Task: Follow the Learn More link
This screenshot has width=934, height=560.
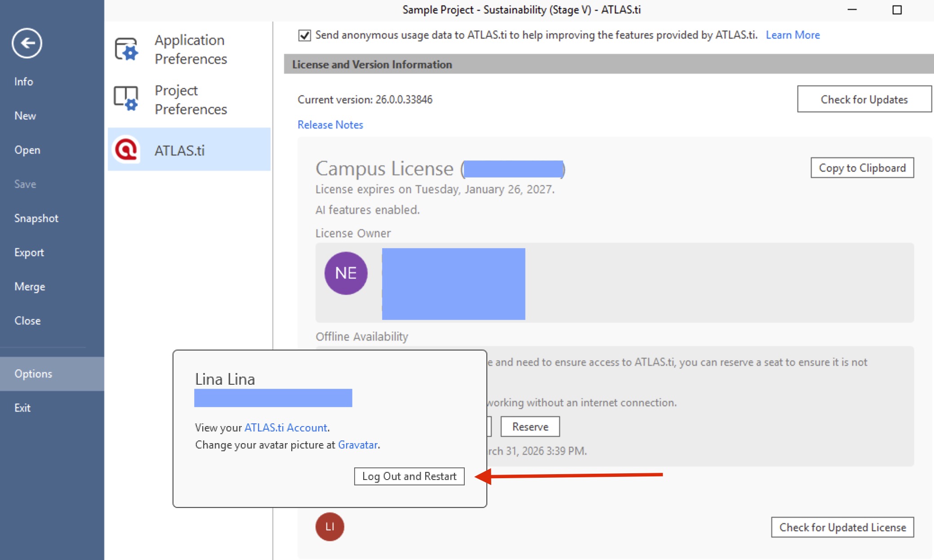Action: point(792,35)
